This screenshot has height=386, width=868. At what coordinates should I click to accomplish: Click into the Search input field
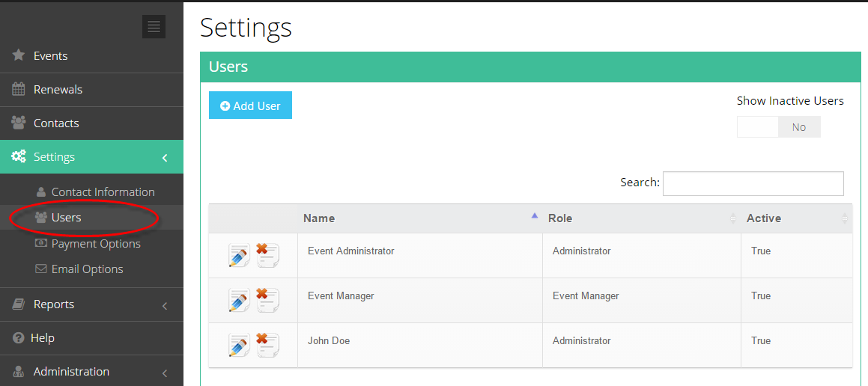tap(753, 183)
